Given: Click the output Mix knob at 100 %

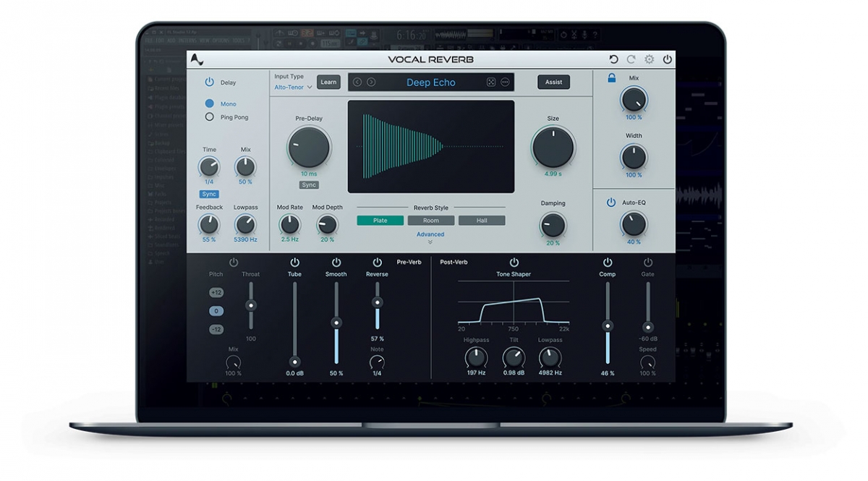Looking at the screenshot, I should click(634, 99).
